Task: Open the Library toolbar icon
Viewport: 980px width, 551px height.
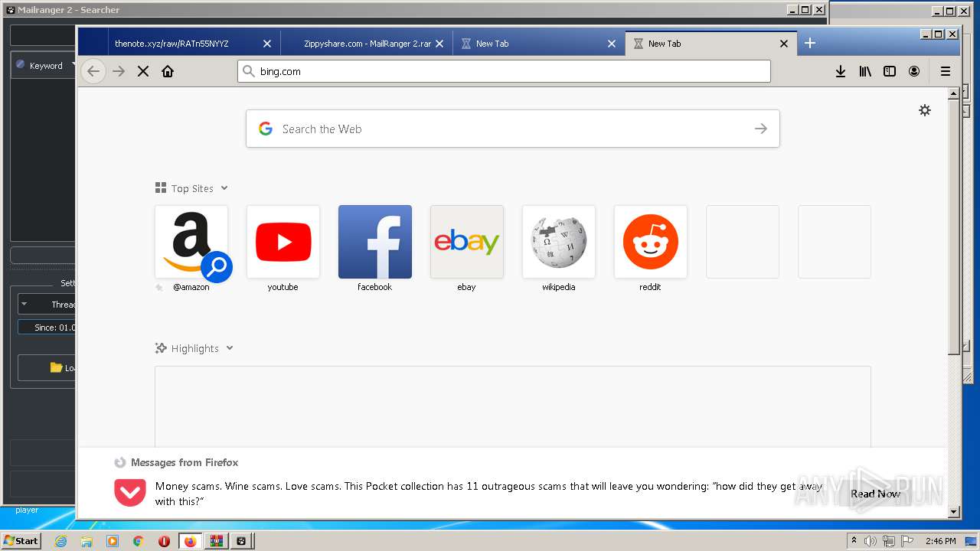Action: click(865, 71)
